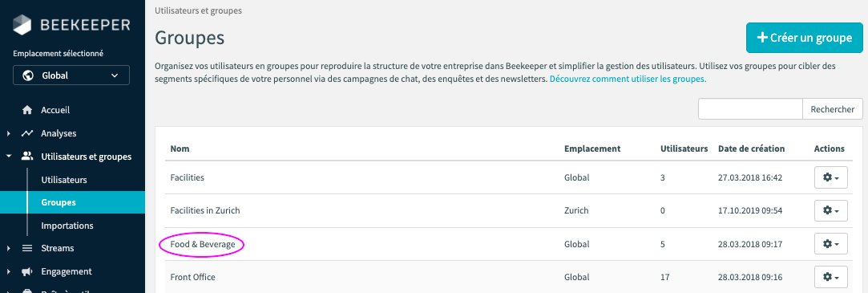
Task: Select Utilisateurs in the sidebar submenu
Action: coord(63,181)
